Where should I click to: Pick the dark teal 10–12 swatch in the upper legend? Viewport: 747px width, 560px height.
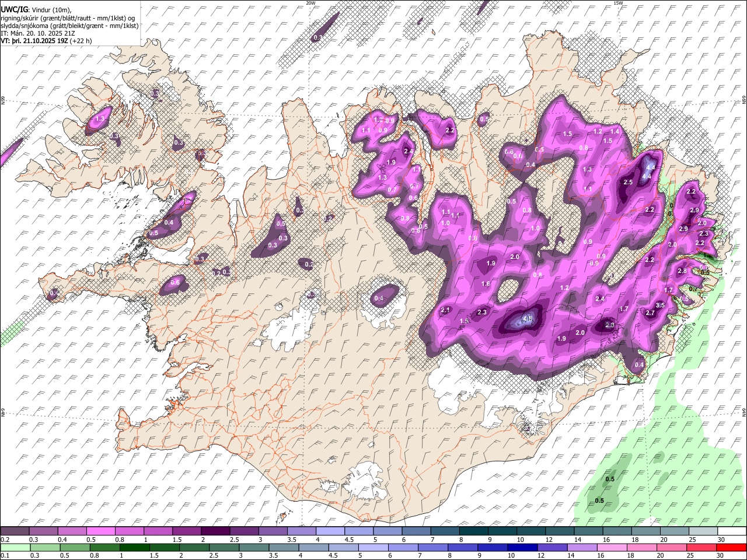531,531
